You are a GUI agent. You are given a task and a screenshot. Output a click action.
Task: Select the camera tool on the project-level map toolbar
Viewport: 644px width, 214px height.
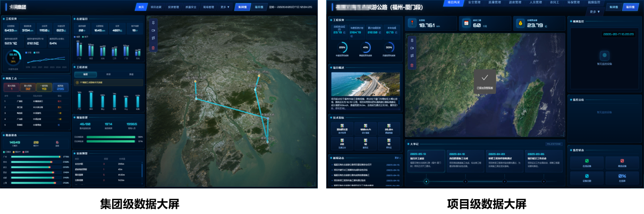click(411, 48)
